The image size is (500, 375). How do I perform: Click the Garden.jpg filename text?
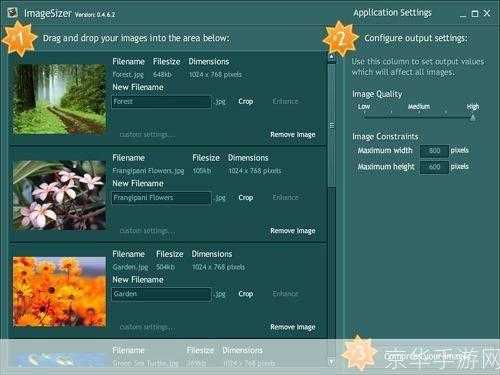(x=130, y=267)
